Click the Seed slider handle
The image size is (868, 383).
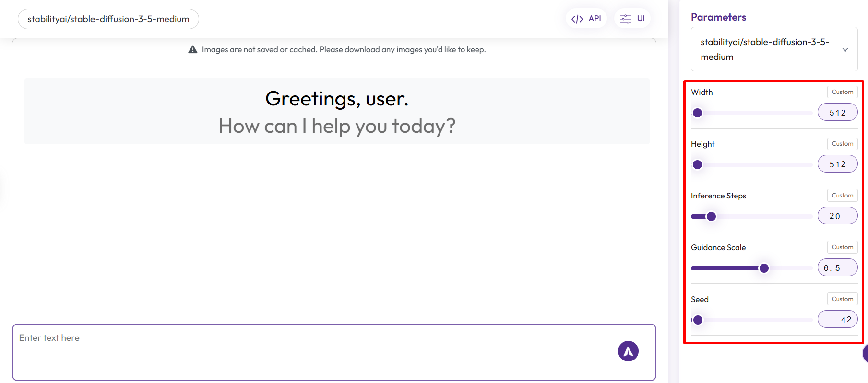pos(698,320)
